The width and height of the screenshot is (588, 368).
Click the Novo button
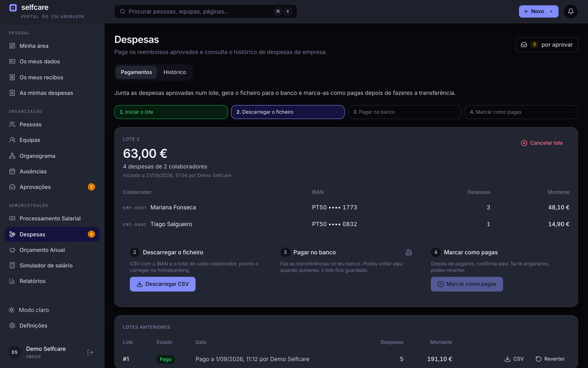pos(538,11)
